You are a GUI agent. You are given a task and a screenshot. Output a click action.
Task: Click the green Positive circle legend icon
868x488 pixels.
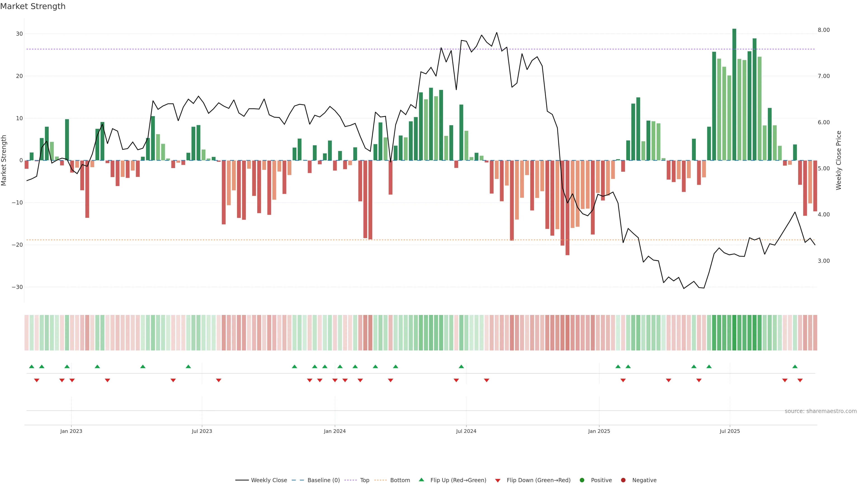coord(582,480)
